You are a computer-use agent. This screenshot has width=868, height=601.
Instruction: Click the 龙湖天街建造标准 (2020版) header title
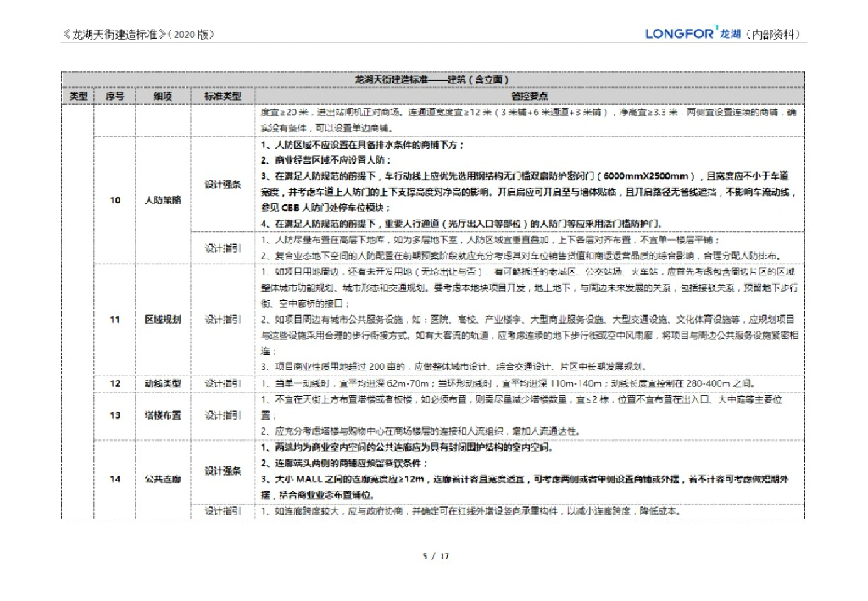139,35
